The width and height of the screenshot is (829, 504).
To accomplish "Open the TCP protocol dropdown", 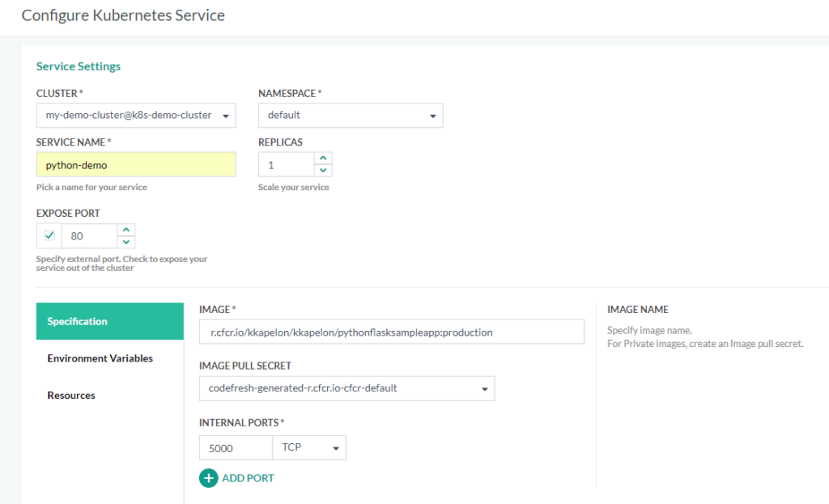I will click(309, 447).
